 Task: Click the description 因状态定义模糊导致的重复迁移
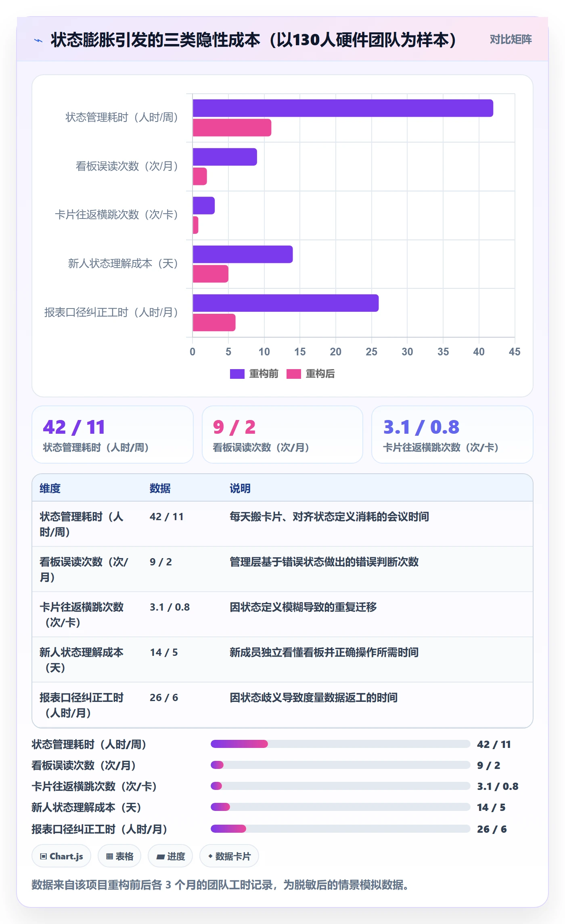click(303, 607)
